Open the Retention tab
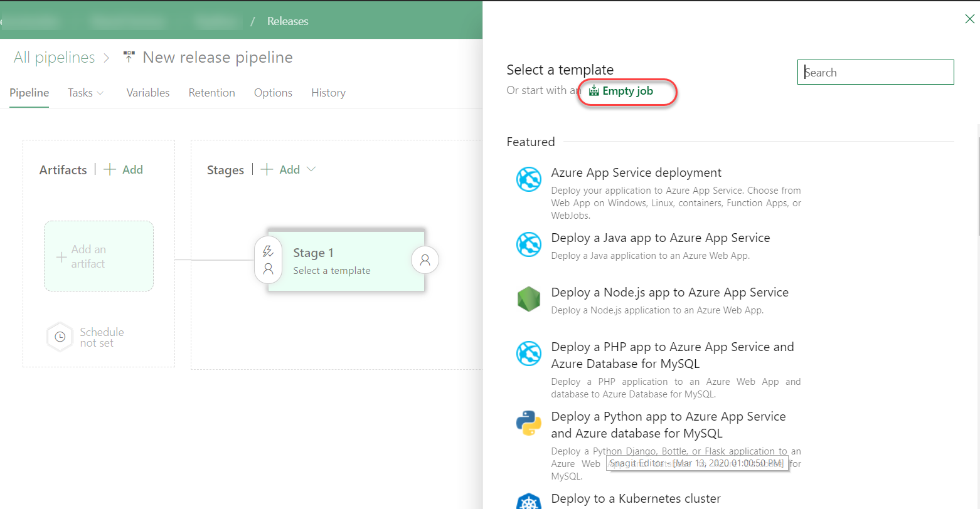Image resolution: width=980 pixels, height=509 pixels. tap(211, 93)
